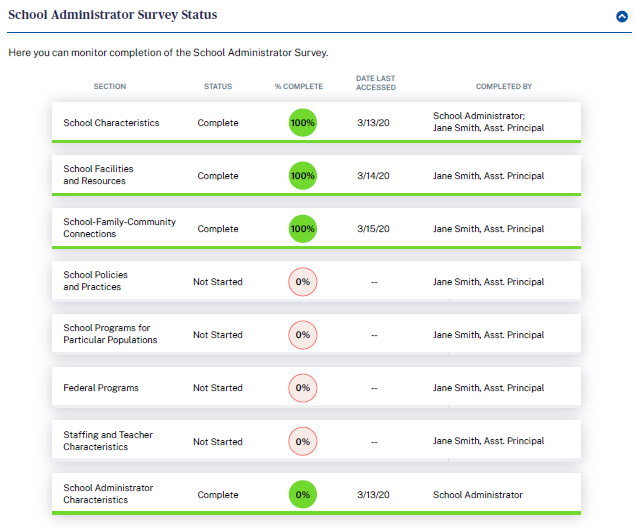The width and height of the screenshot is (634, 529).
Task: Click the 0% badge for Particular Populations
Action: (302, 335)
